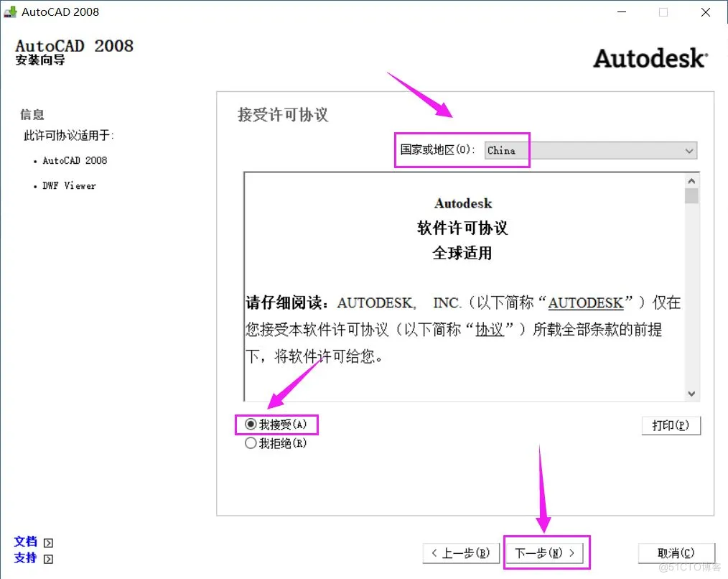Click the license text scrollbar thumb
Viewport: 728px width, 579px height.
tap(691, 195)
